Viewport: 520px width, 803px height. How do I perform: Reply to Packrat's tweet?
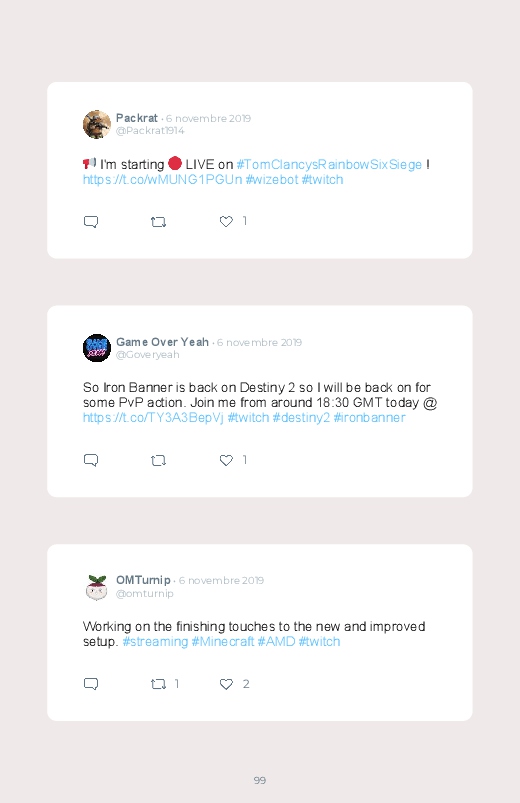click(91, 222)
